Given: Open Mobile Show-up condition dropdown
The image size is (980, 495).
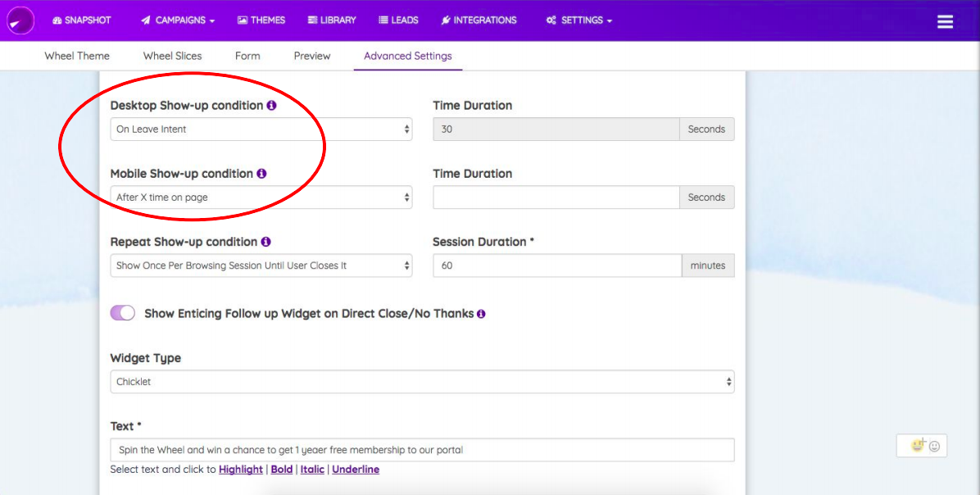Looking at the screenshot, I should pyautogui.click(x=261, y=198).
